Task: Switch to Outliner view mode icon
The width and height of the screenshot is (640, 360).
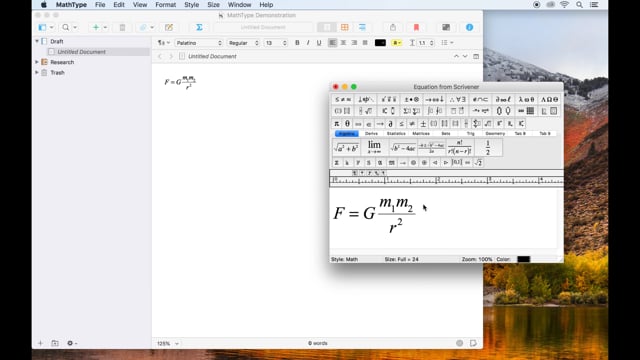Action: 362,27
